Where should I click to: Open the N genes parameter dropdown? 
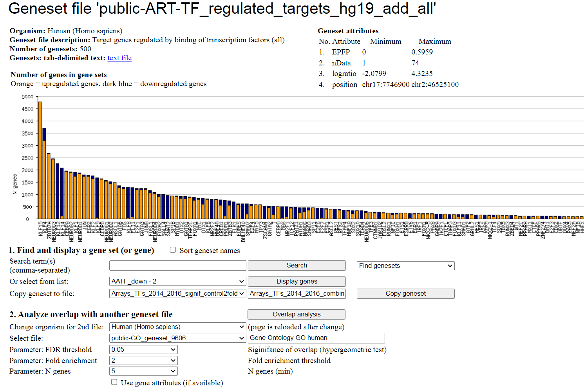143,371
